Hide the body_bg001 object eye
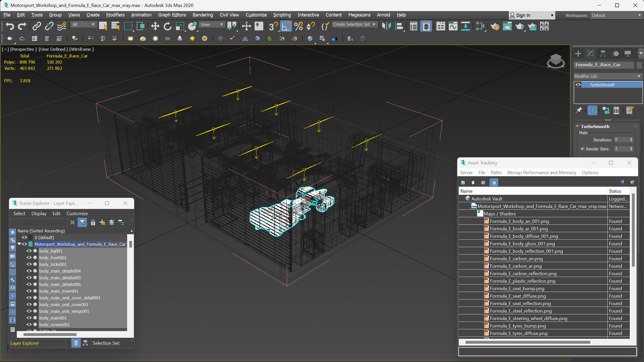 29,251
